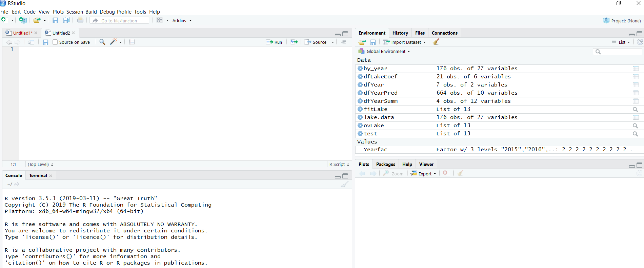
Task: Click the save workspace icon in the Environment pane
Action: tap(373, 42)
